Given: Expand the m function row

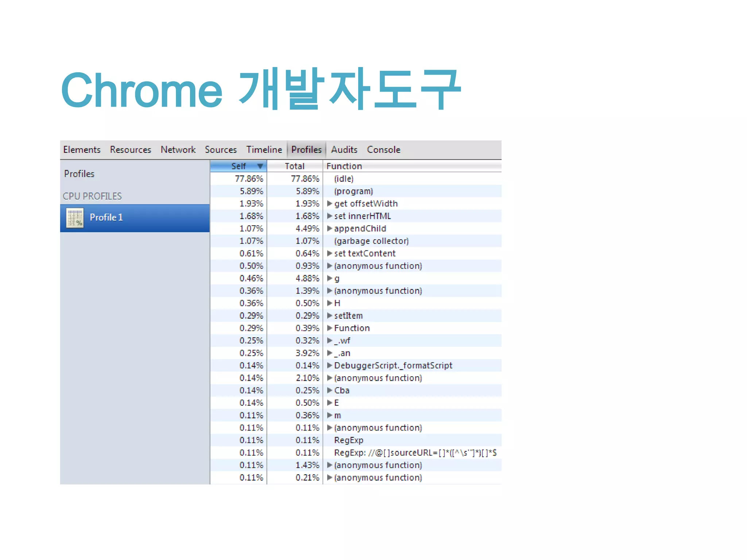Looking at the screenshot, I should point(329,415).
